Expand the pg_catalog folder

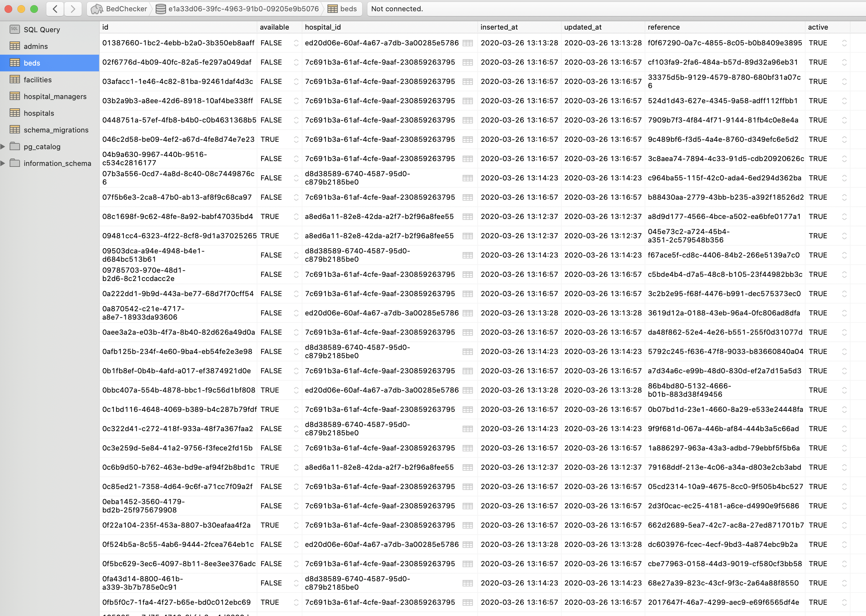[x=3, y=146]
